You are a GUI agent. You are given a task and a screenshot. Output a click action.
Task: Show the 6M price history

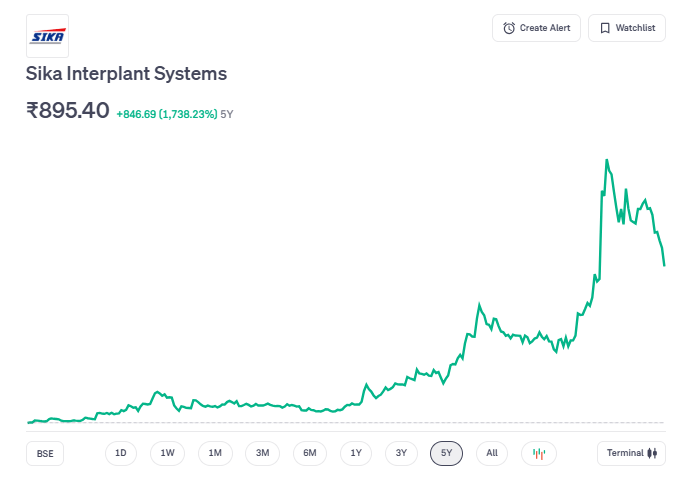pos(310,453)
